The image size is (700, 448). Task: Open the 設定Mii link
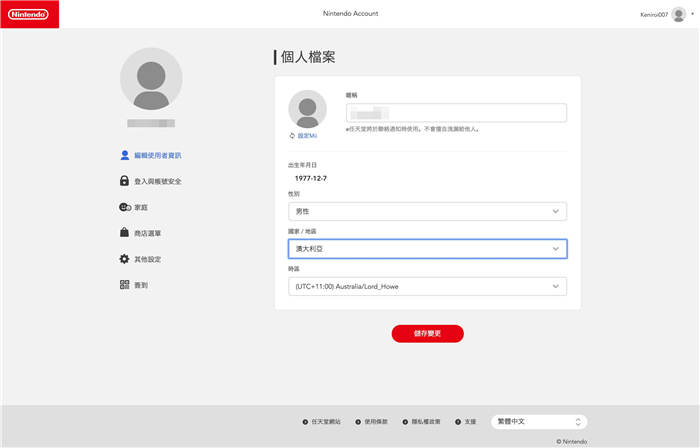[307, 136]
